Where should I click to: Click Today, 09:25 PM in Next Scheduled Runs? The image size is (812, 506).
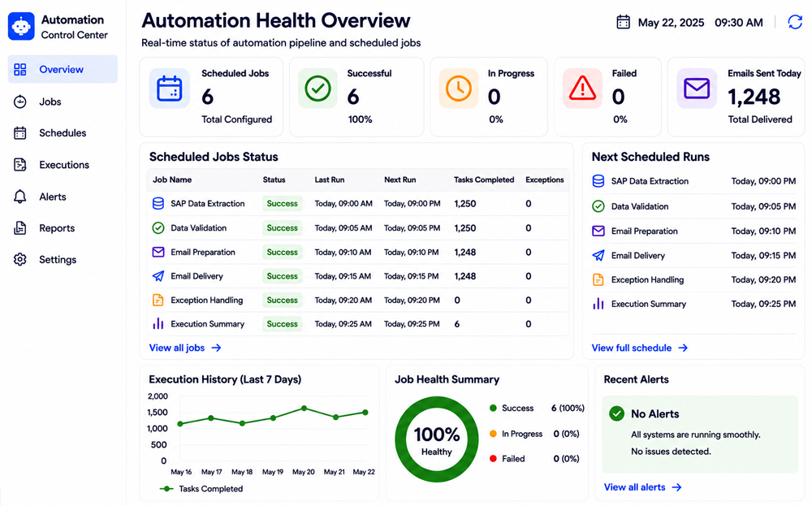pos(763,304)
